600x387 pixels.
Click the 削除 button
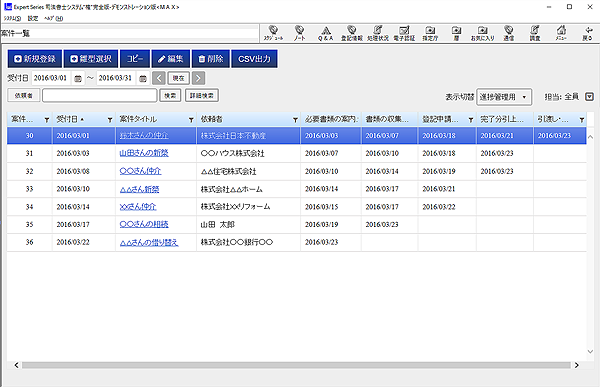pyautogui.click(x=211, y=59)
